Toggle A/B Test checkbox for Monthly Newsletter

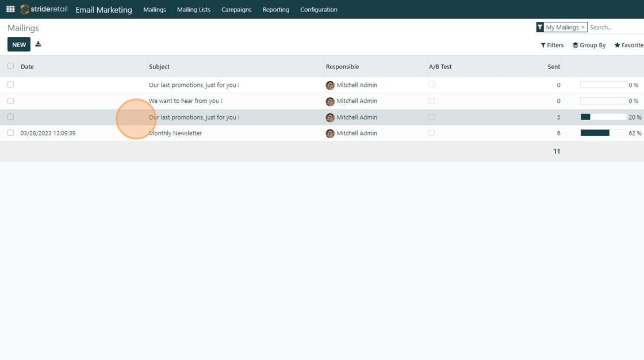point(432,133)
